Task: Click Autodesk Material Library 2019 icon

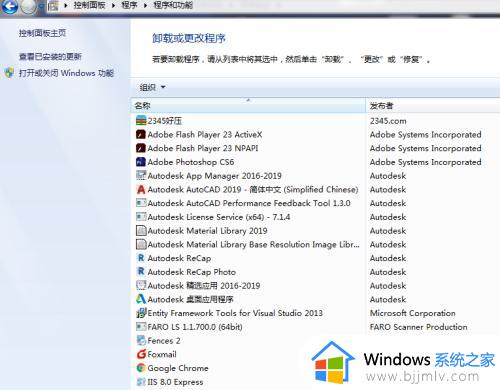Action: coord(141,230)
